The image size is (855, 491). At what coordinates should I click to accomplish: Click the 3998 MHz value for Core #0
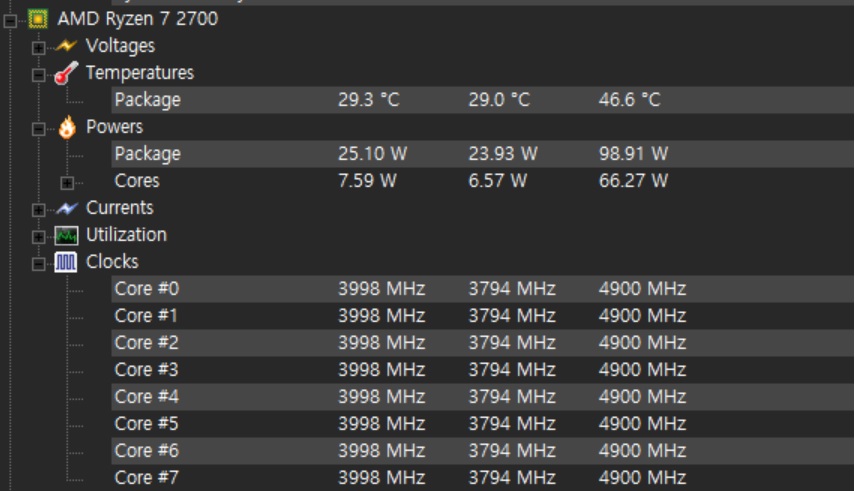[x=382, y=289]
